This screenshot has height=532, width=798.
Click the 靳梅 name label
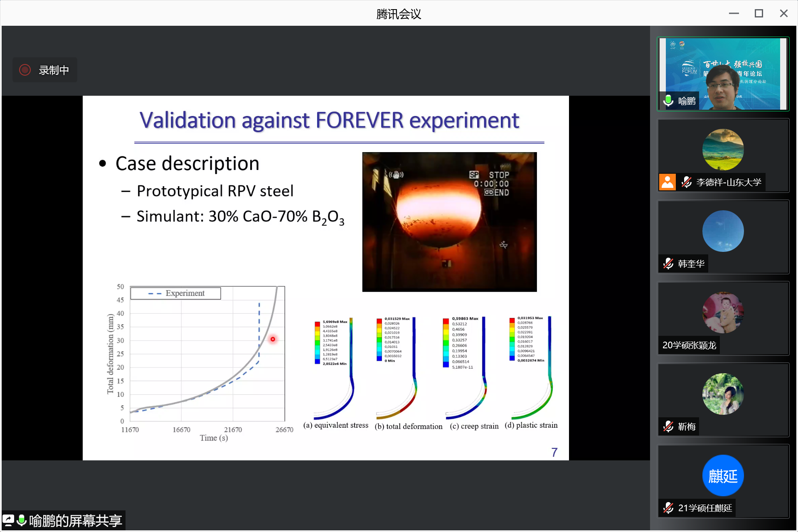click(x=687, y=426)
